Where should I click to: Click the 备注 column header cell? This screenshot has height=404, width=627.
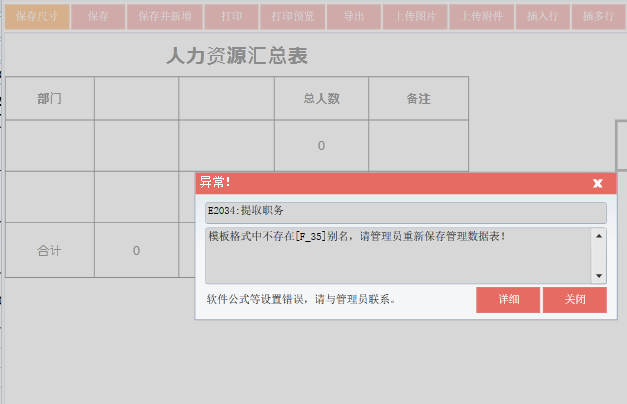point(418,98)
